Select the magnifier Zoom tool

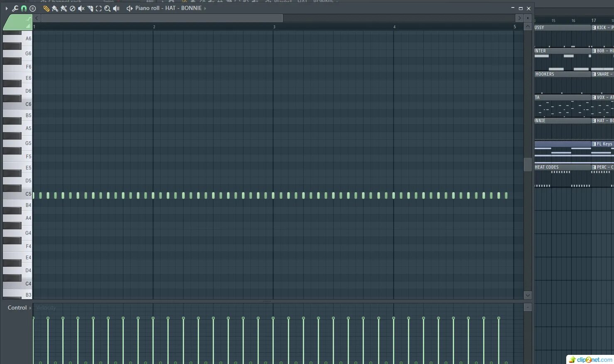(x=107, y=8)
